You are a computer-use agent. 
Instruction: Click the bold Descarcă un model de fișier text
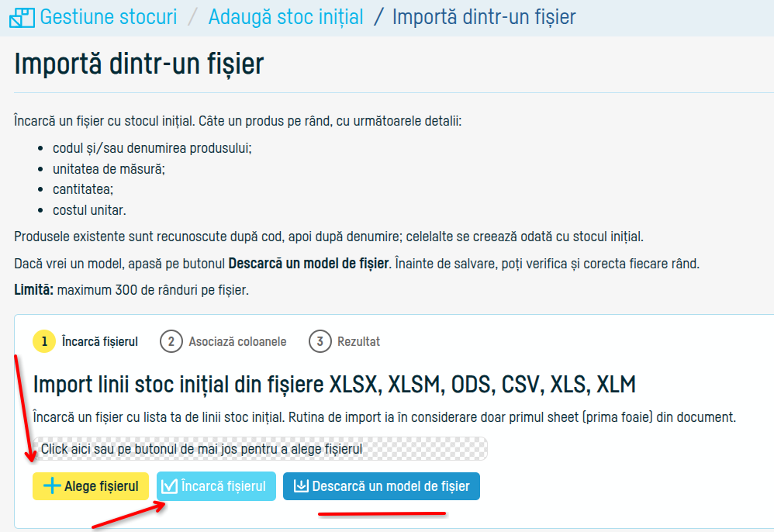tap(309, 264)
